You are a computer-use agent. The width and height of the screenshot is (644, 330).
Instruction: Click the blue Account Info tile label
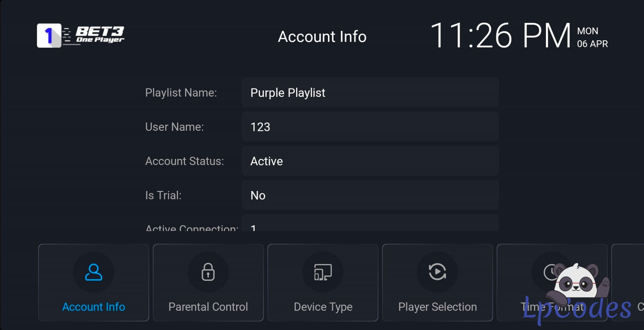tap(93, 307)
